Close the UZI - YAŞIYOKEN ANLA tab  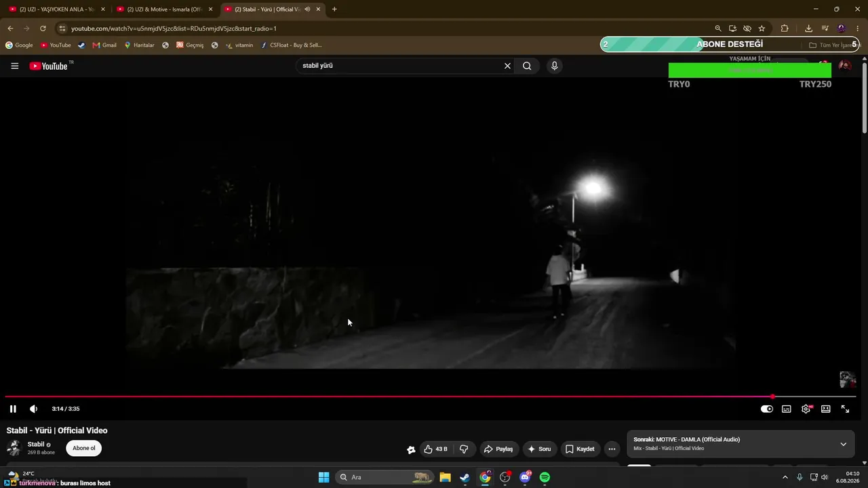coord(103,9)
